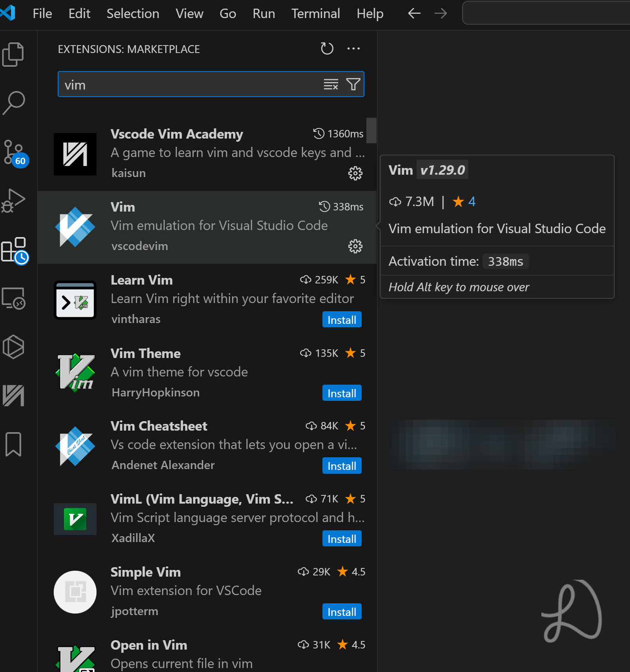Screen dimensions: 630x672
Task: Click the extensions list scrollbar thumb
Action: 371,130
